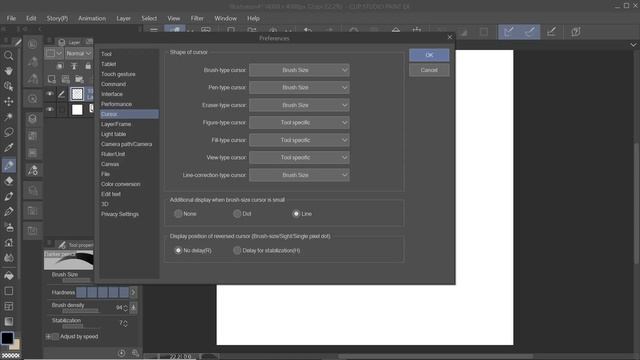
Task: Select the Operation object tool
Action: point(9,86)
